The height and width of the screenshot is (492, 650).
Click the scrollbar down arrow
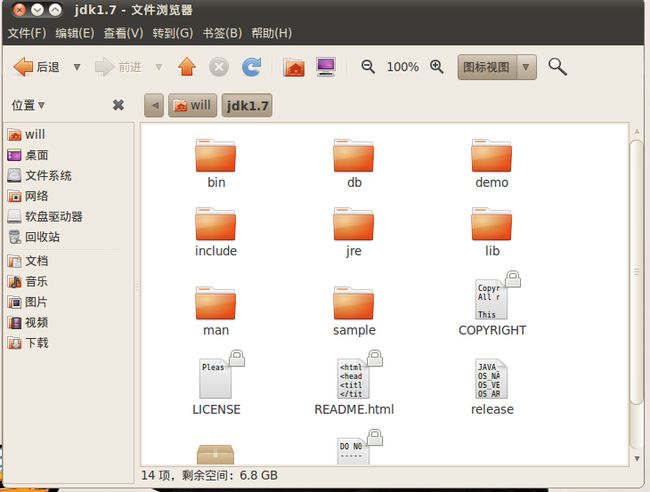(x=637, y=458)
